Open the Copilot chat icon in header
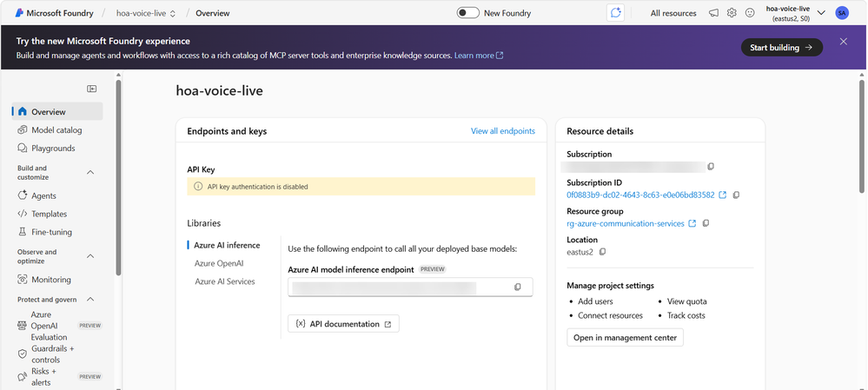 pyautogui.click(x=615, y=13)
